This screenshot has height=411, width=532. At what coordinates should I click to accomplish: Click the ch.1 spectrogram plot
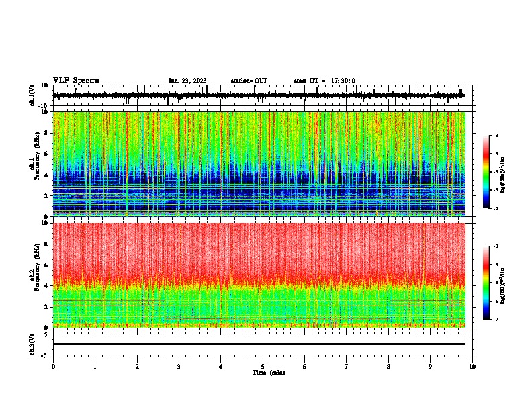[259, 164]
